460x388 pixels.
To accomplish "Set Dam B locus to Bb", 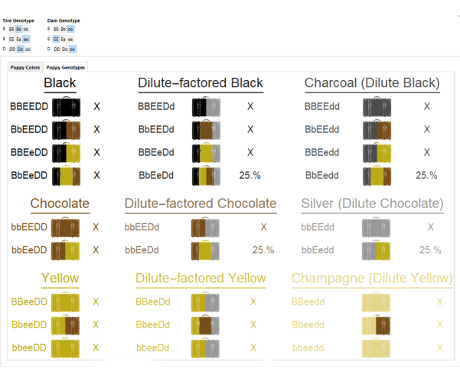I will point(63,29).
